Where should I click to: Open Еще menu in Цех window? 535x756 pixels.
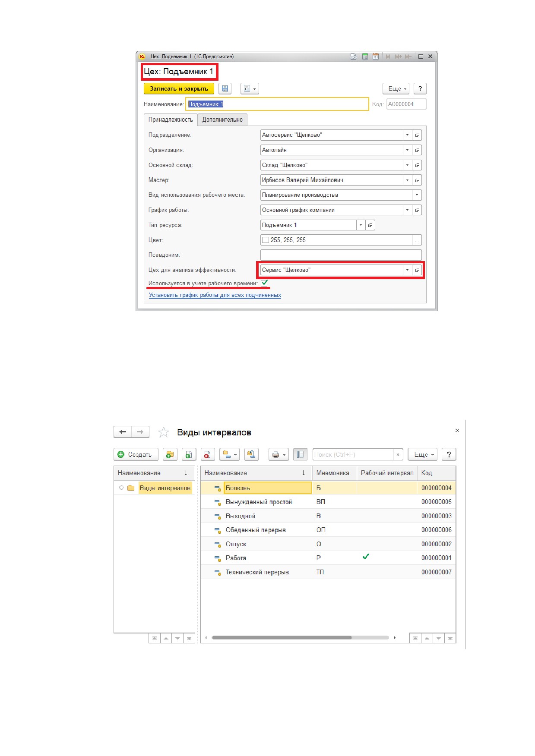click(396, 88)
